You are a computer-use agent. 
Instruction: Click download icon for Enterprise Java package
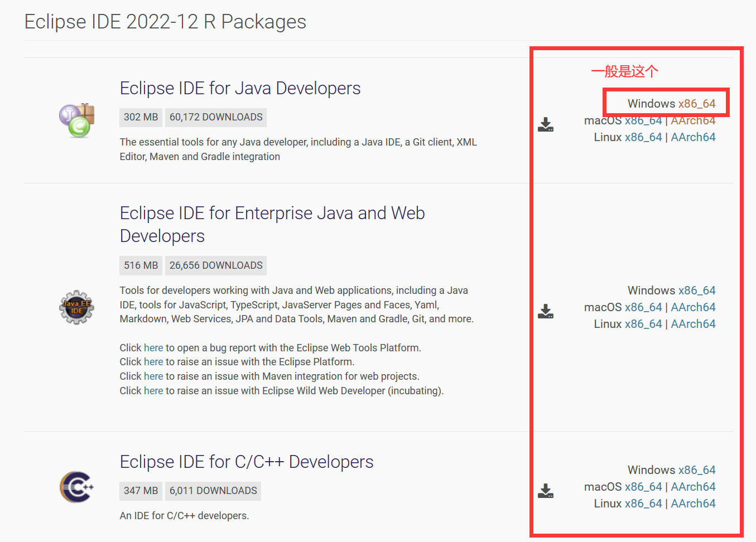546,311
